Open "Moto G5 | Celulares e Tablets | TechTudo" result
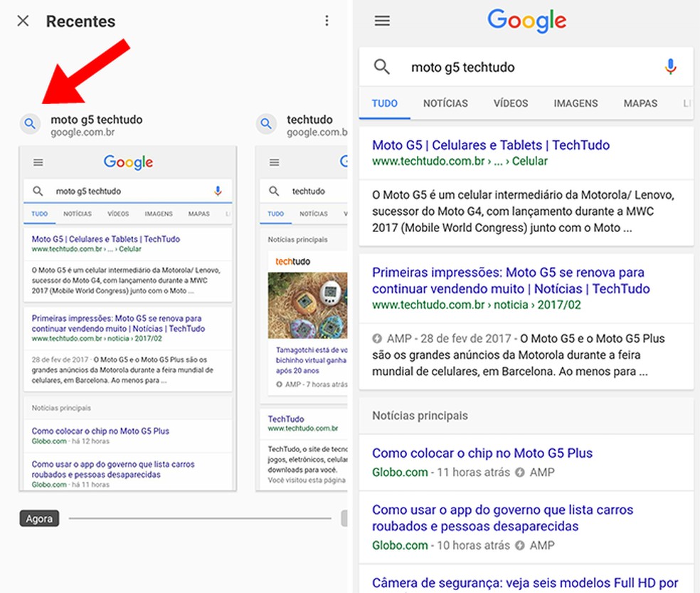 tap(491, 145)
